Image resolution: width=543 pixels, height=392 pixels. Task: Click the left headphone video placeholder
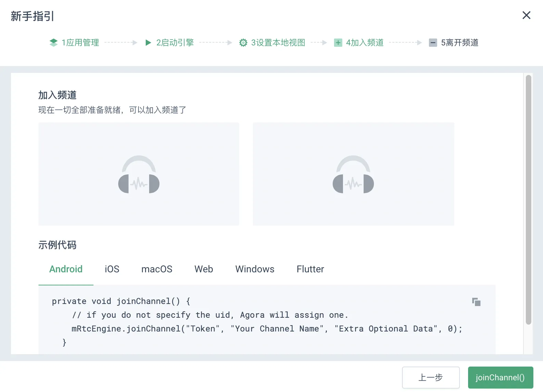pos(139,174)
